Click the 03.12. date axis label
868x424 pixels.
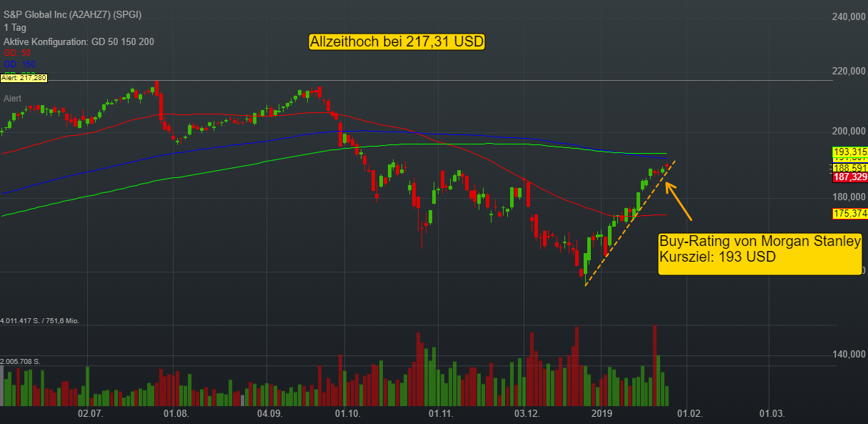pyautogui.click(x=527, y=414)
